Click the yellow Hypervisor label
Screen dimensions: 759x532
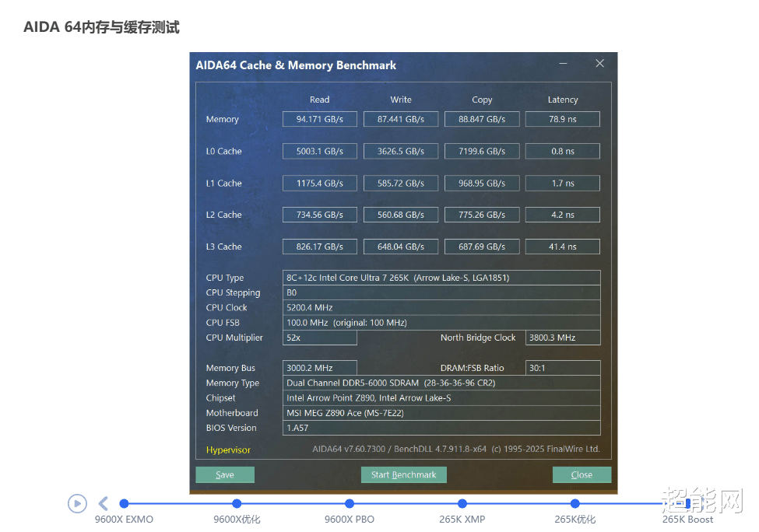tap(224, 450)
